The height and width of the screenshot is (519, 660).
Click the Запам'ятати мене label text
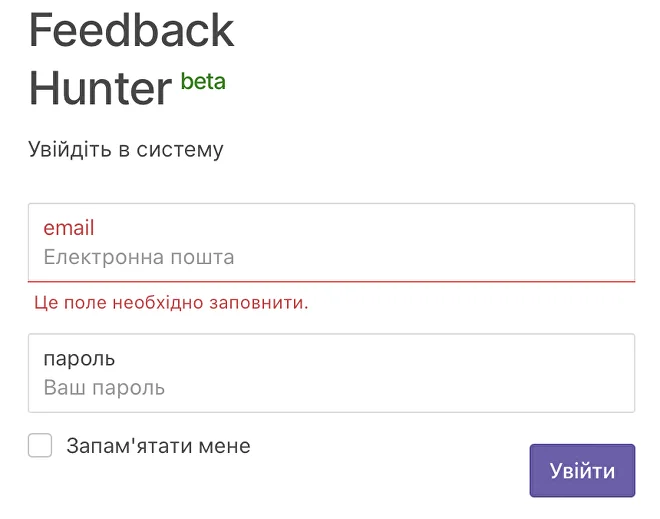[x=158, y=446]
